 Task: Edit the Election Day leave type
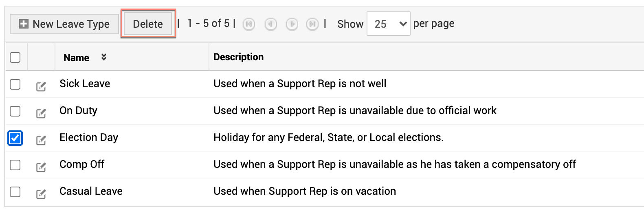(41, 140)
